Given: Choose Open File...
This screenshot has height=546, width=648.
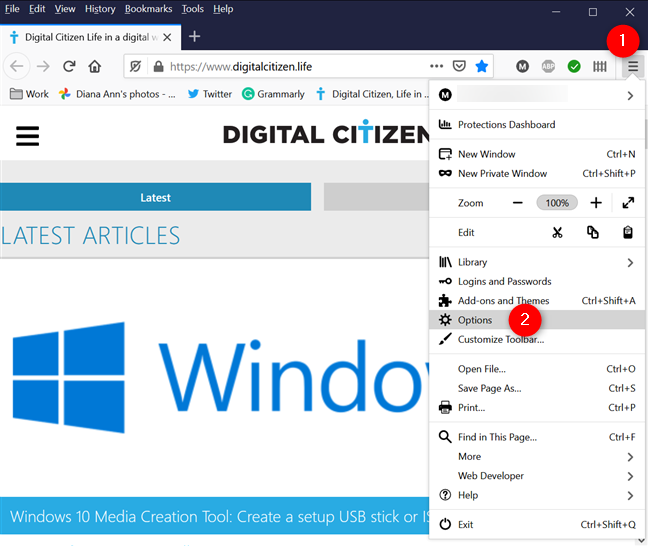Looking at the screenshot, I should pyautogui.click(x=537, y=369).
